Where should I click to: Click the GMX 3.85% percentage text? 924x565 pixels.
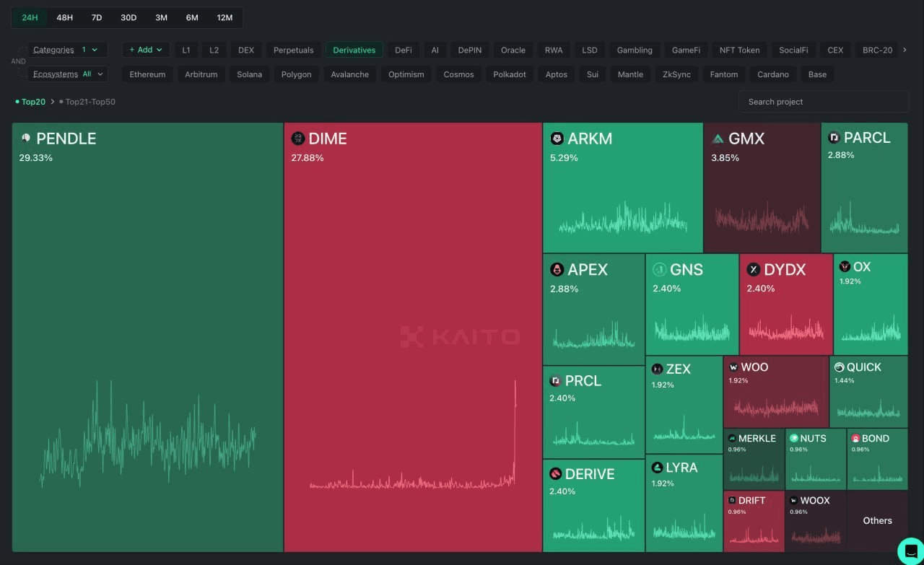click(x=725, y=157)
